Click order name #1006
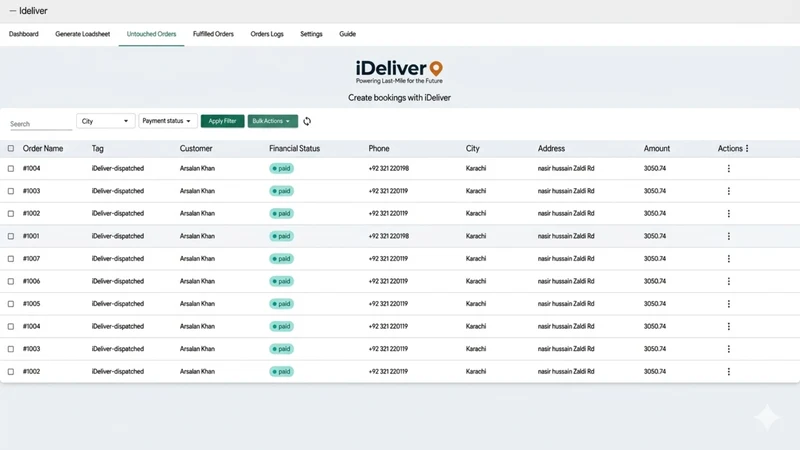The height and width of the screenshot is (450, 800). click(x=31, y=281)
